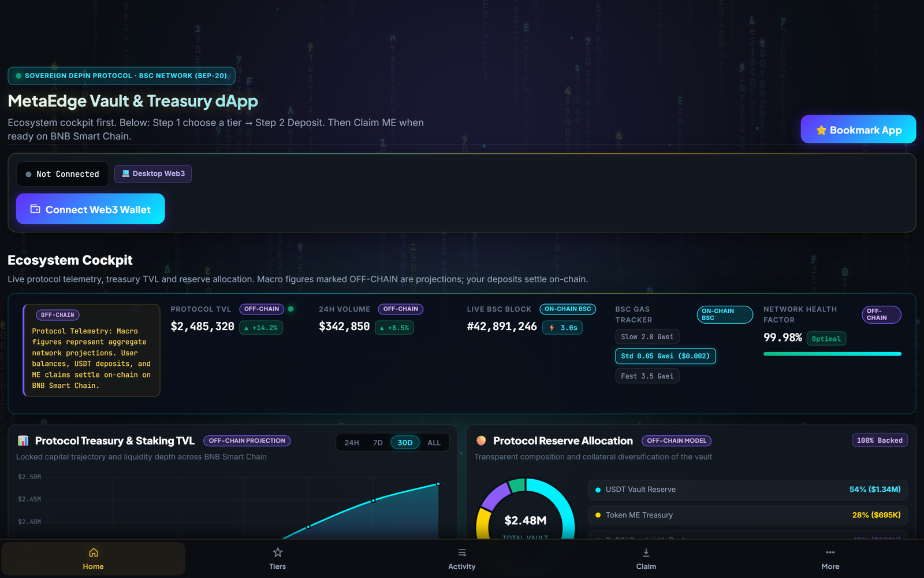The image size is (924, 578).
Task: Click the Sovereign DePIN Protocol banner badge
Action: pyautogui.click(x=121, y=76)
